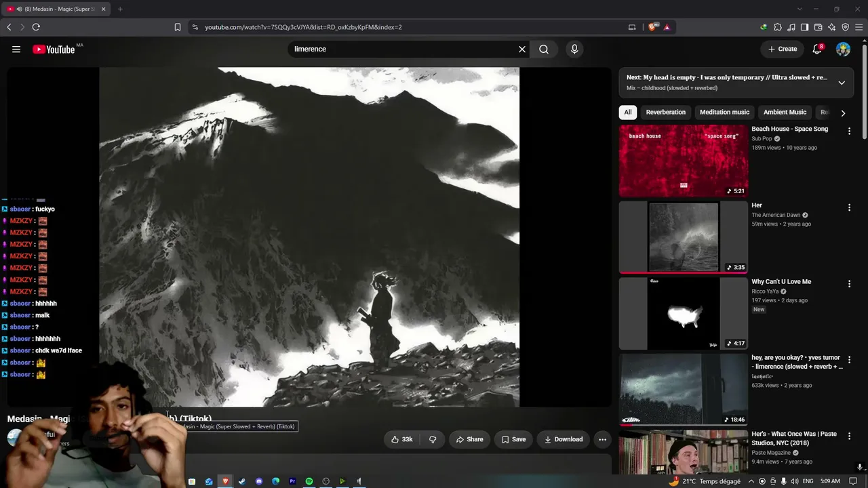Open the YouTube notifications bell

tap(817, 49)
